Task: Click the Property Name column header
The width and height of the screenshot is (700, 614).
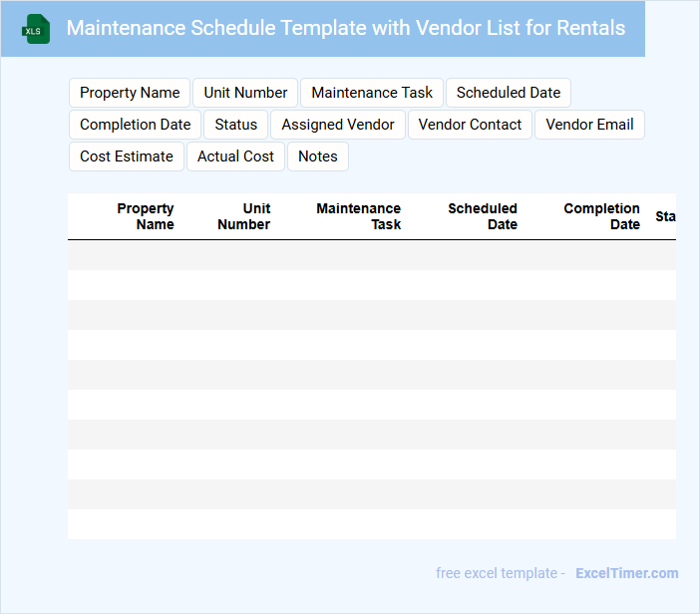Action: tap(145, 216)
